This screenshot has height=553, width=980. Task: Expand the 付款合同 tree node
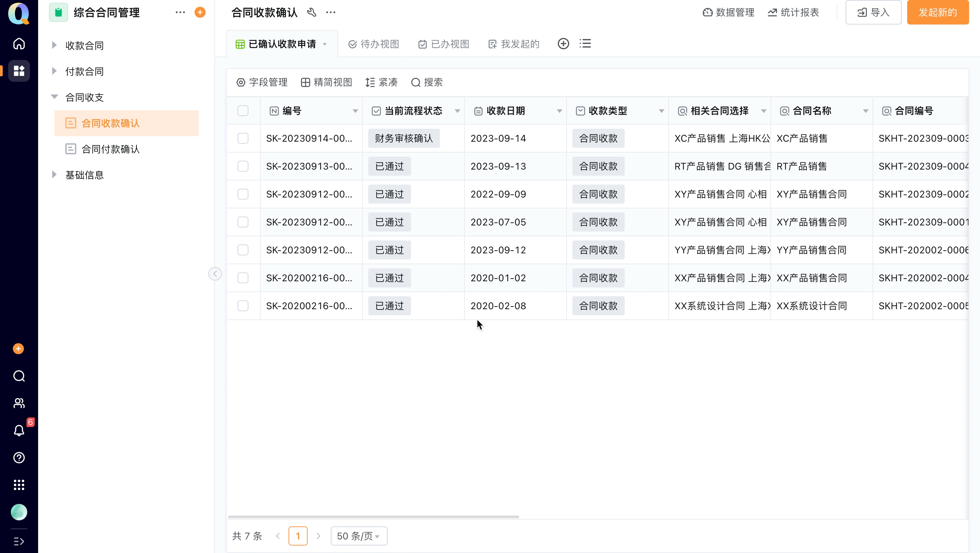point(54,71)
